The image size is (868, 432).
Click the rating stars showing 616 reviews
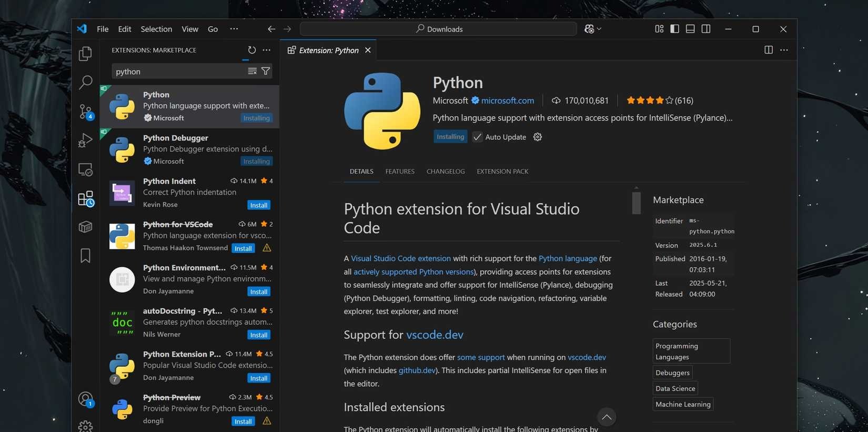[x=660, y=101]
